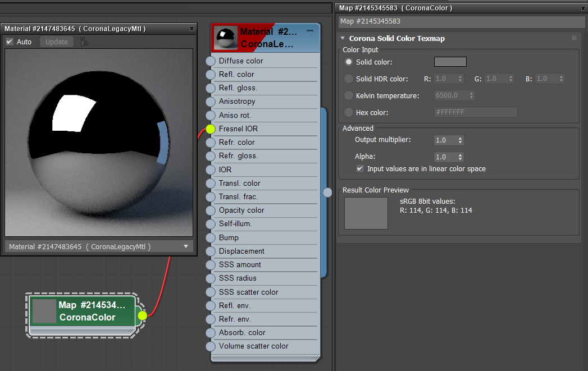This screenshot has width=588, height=371.
Task: Click the material node resize grip
Action: pos(314,358)
